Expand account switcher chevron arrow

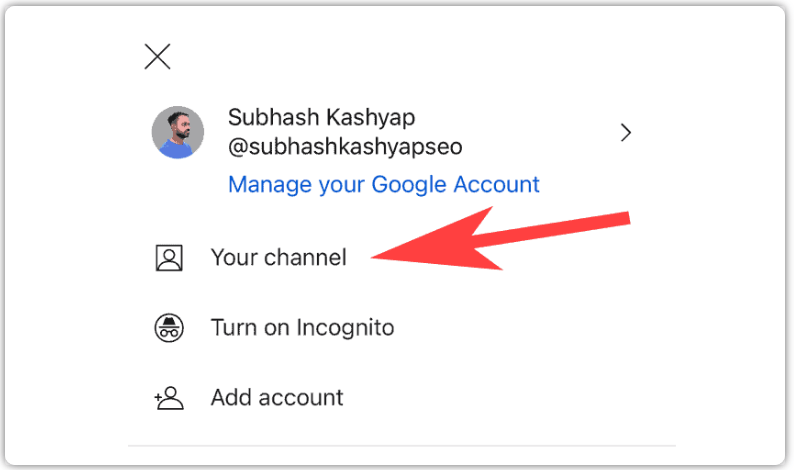[626, 133]
